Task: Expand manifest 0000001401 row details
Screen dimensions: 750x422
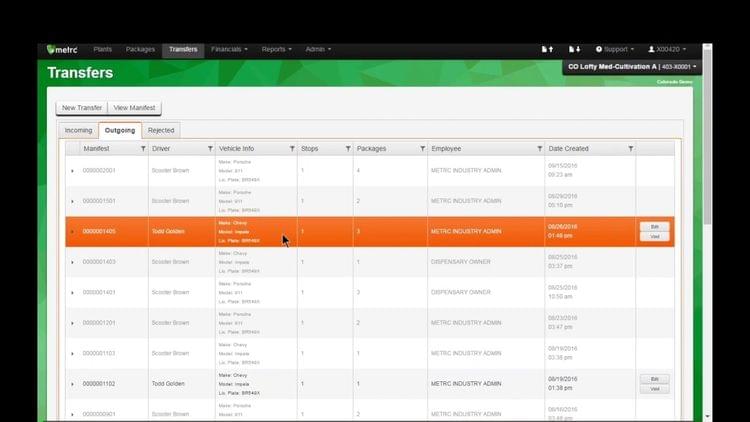Action: [72, 293]
